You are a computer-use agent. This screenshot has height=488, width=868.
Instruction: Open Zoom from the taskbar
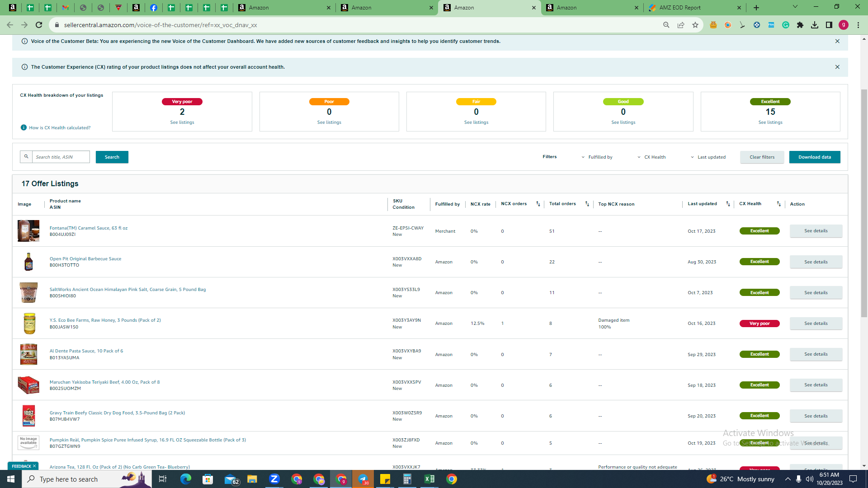tap(274, 479)
